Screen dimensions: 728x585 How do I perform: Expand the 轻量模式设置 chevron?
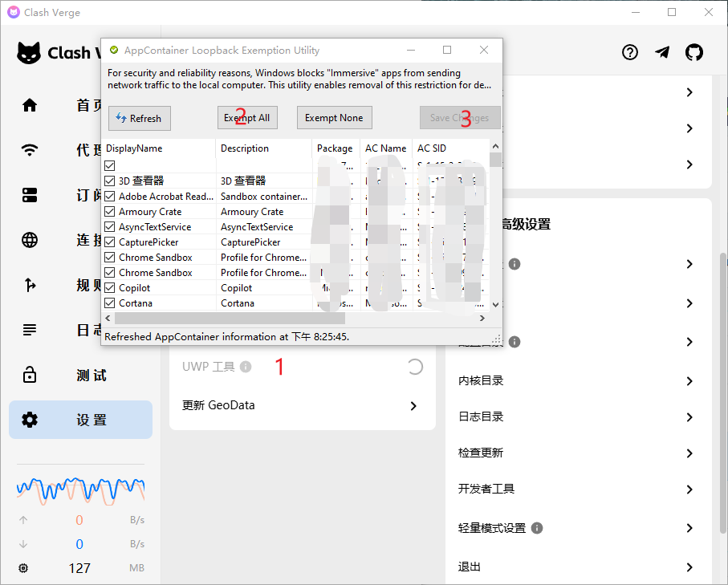pos(689,528)
